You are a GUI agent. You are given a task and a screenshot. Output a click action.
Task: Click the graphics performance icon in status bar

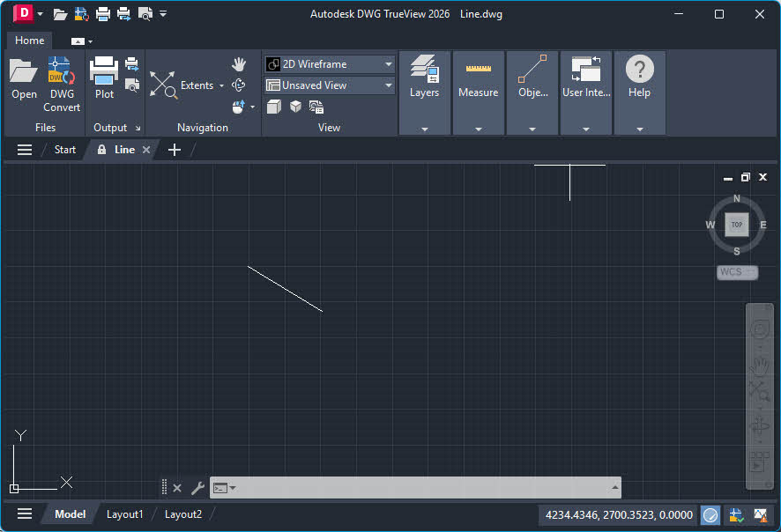pos(710,514)
